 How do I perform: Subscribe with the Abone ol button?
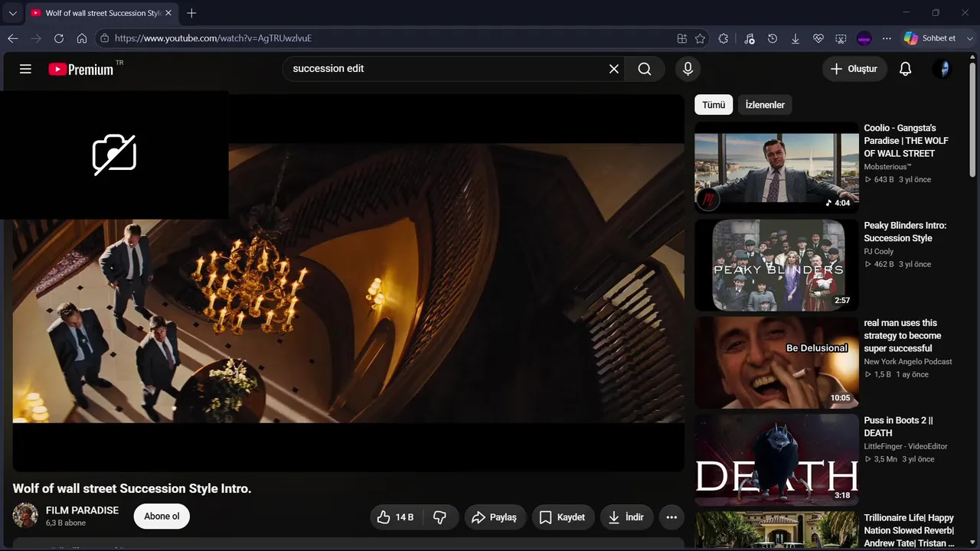pos(162,517)
